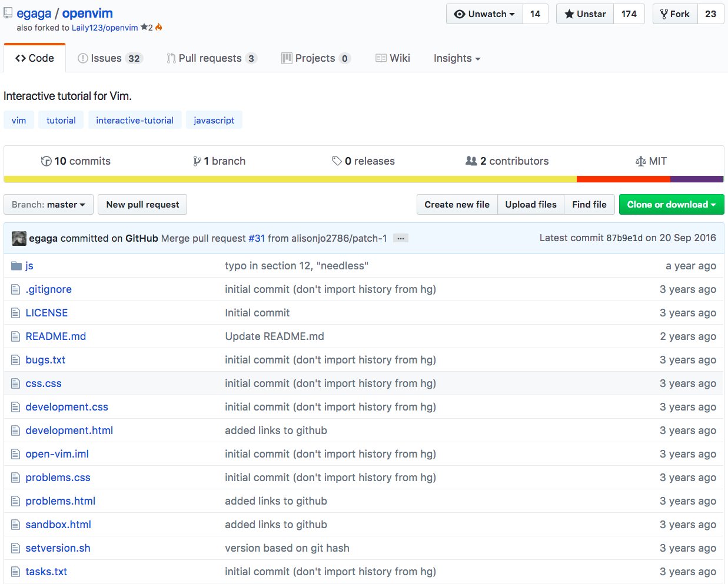728x584 pixels.
Task: Click the js folder icon
Action: [x=16, y=266]
